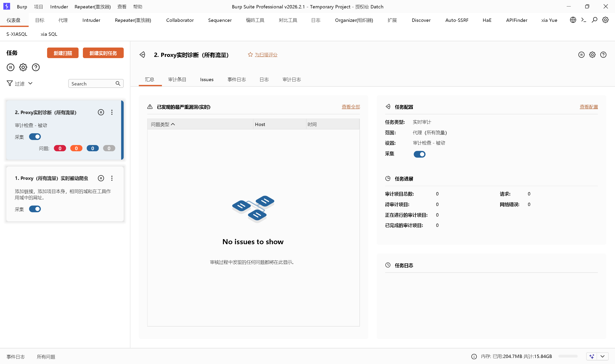Open more options for task 1 card
The width and height of the screenshot is (615, 364).
[112, 178]
